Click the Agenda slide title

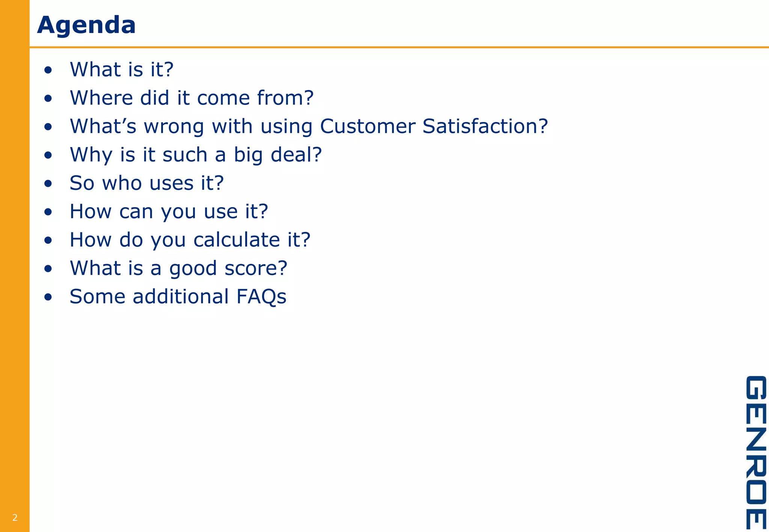tap(86, 26)
